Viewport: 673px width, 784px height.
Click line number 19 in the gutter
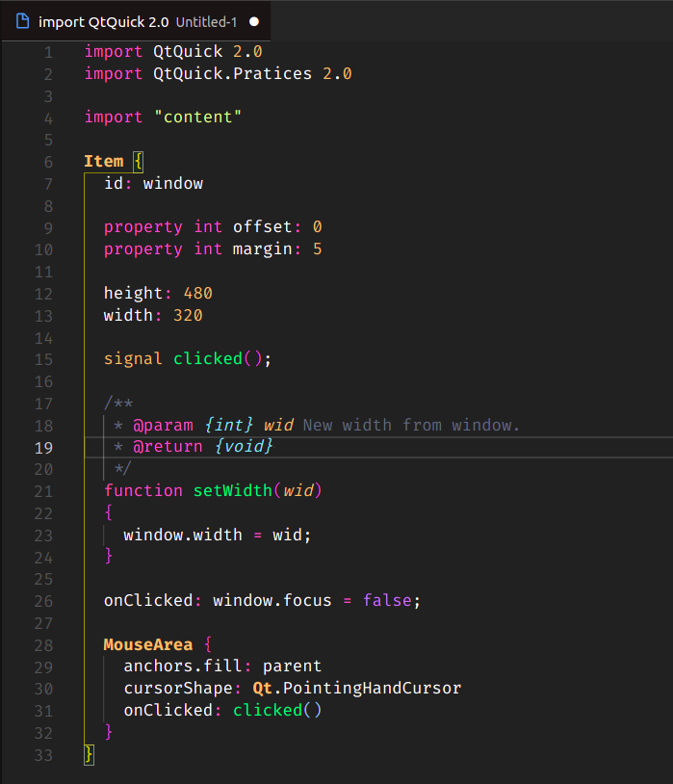pyautogui.click(x=43, y=448)
